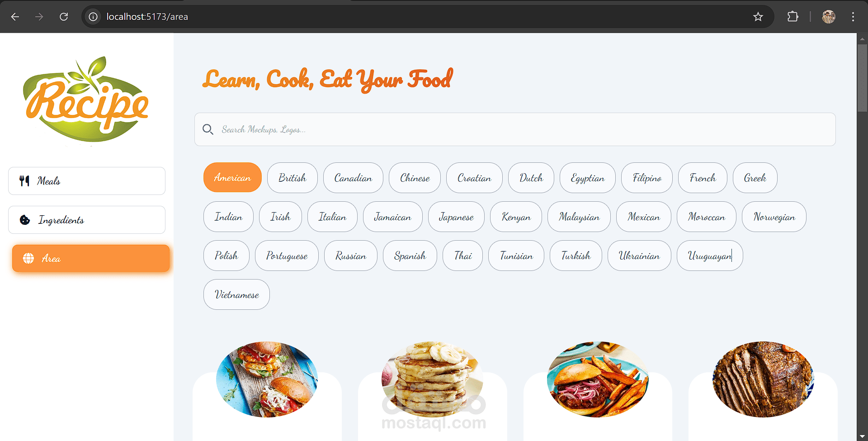The height and width of the screenshot is (441, 868).
Task: Bookmark this page with the star icon
Action: point(758,17)
